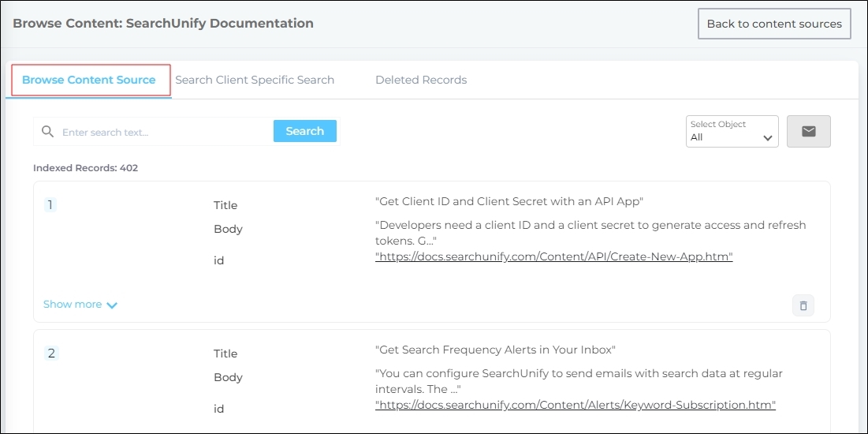868x434 pixels.
Task: Go to the Deleted Records tab
Action: tap(421, 80)
